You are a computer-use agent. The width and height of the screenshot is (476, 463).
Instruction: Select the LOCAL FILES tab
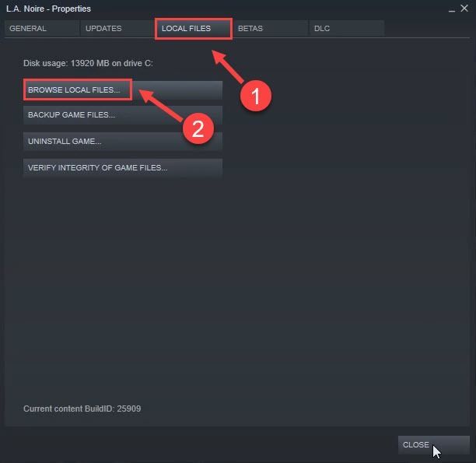pos(194,29)
